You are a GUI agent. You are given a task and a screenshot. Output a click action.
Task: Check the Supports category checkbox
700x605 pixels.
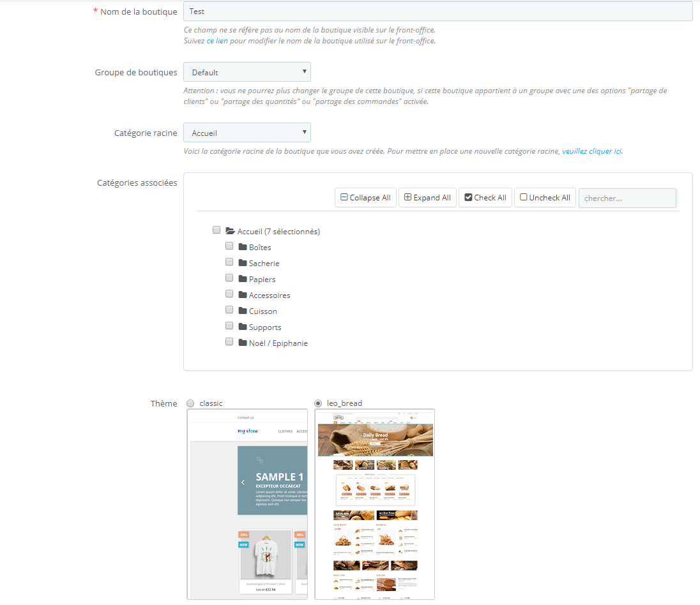tap(229, 325)
